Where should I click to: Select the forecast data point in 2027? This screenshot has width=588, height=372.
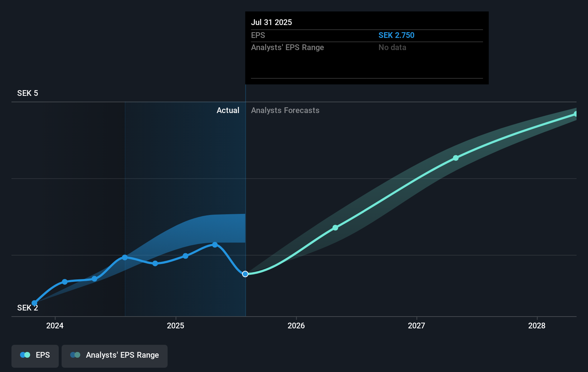click(x=456, y=158)
